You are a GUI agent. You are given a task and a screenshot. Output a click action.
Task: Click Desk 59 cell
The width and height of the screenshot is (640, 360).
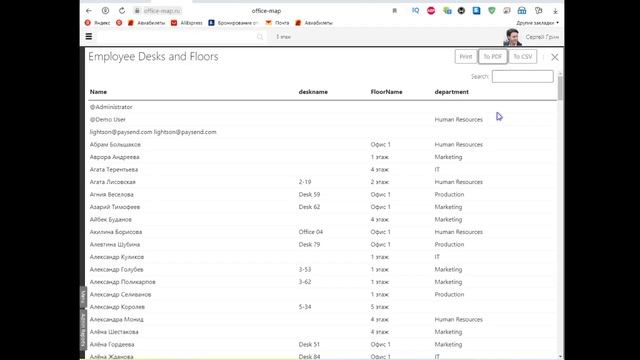click(x=309, y=195)
